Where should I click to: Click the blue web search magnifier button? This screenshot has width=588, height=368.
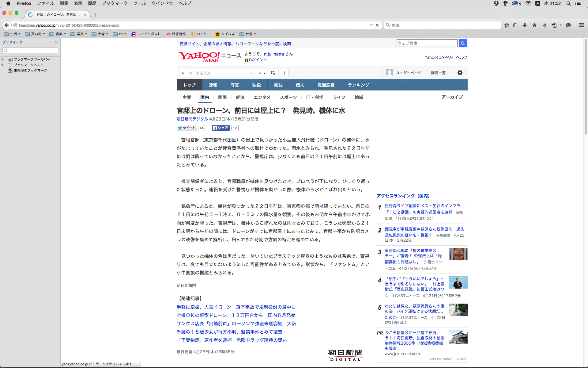click(x=463, y=43)
